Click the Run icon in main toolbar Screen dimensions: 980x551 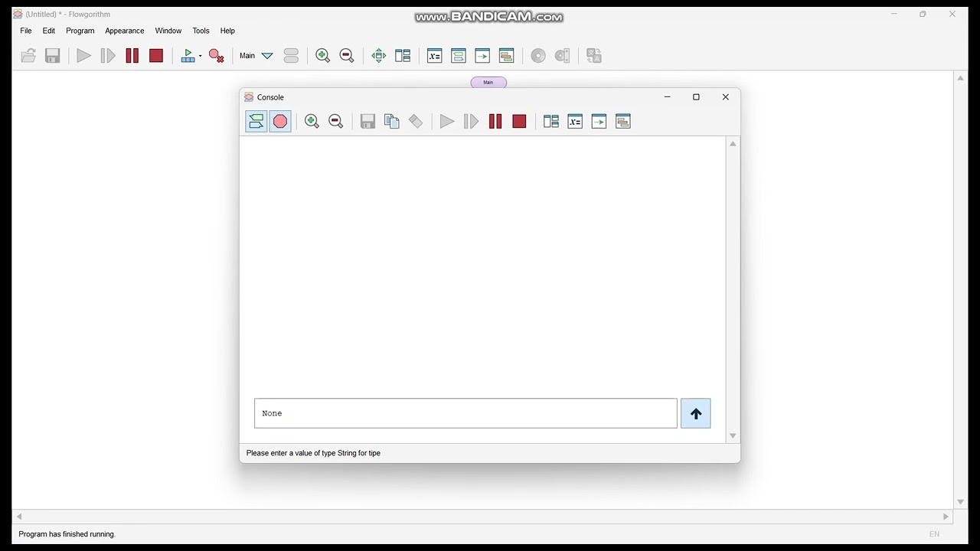84,55
